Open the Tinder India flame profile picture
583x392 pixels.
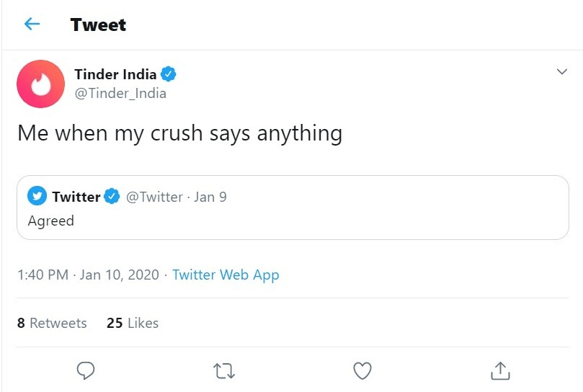(40, 84)
